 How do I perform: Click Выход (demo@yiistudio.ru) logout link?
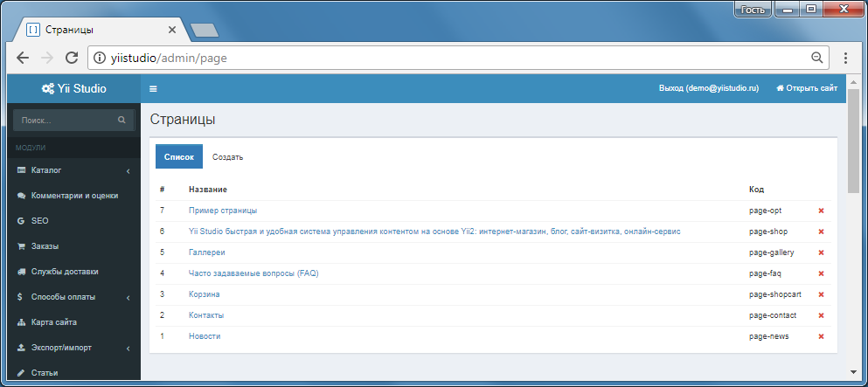pos(709,88)
